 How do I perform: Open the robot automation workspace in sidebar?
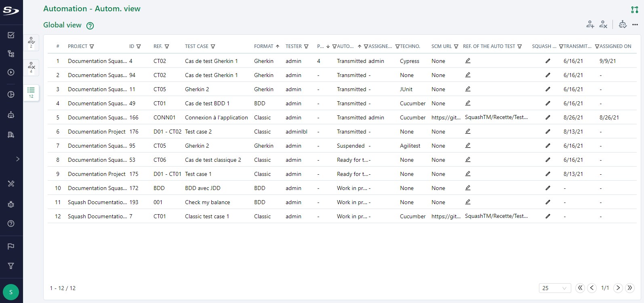[x=11, y=115]
